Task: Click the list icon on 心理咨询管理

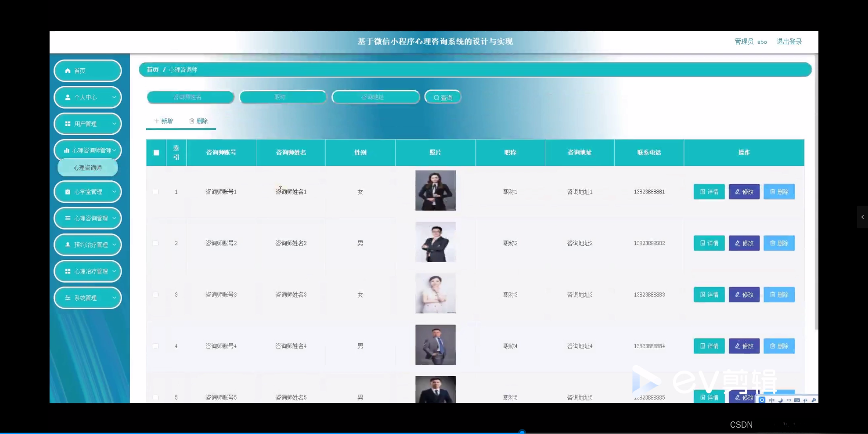Action: point(67,218)
